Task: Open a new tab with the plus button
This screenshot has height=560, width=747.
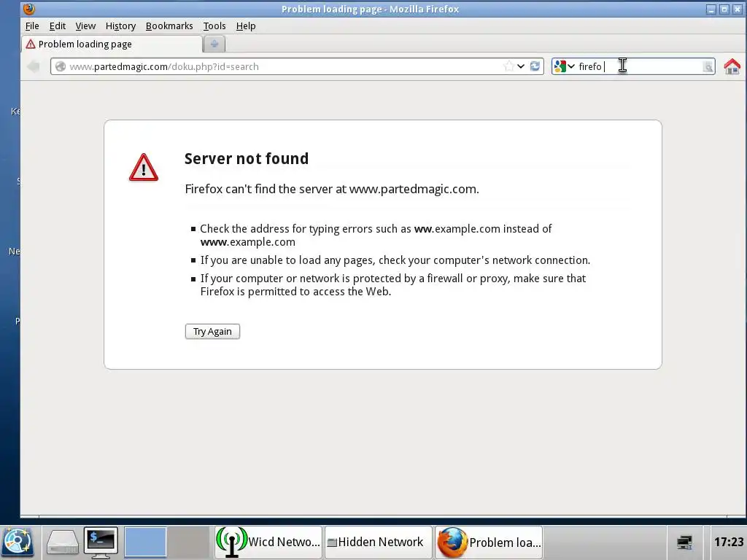Action: [x=214, y=44]
